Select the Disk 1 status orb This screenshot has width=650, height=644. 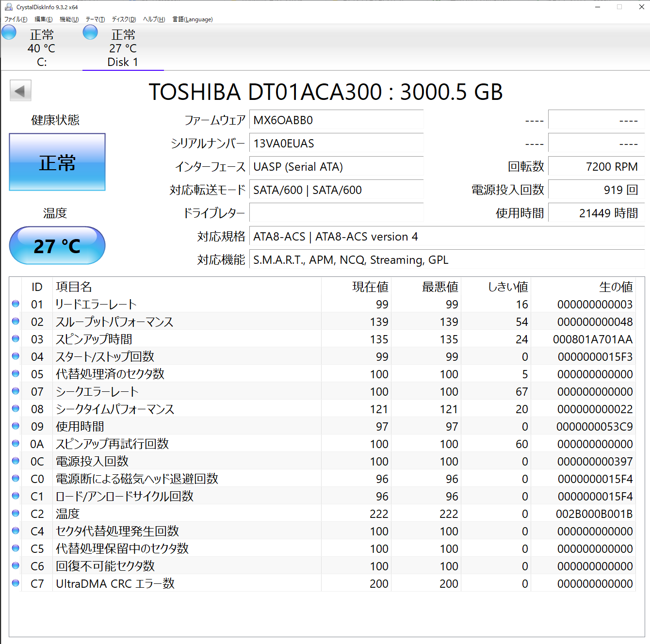(x=90, y=32)
